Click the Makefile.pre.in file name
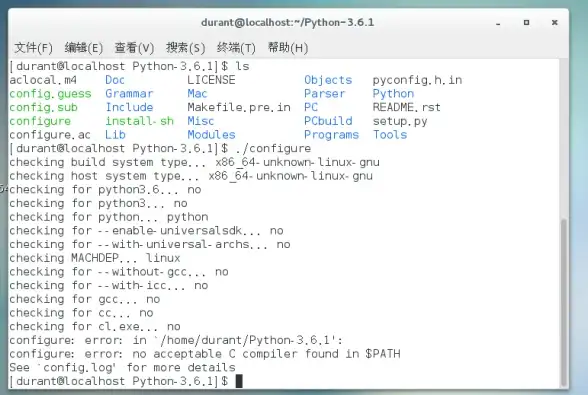The image size is (588, 395). [239, 108]
